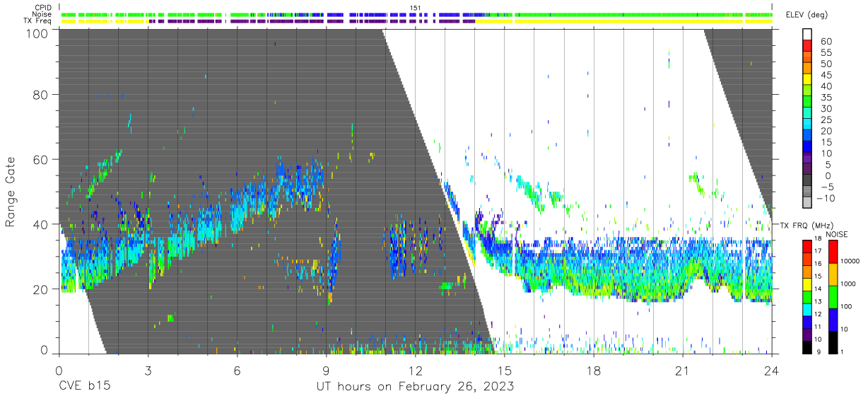
Task: Click UT hours tick label '21'
Action: pyautogui.click(x=683, y=370)
